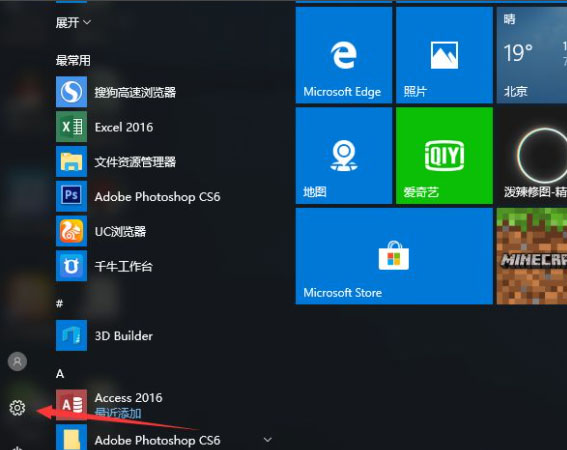Open Sogou browser icon in most used
The height and width of the screenshot is (450, 567).
71,92
